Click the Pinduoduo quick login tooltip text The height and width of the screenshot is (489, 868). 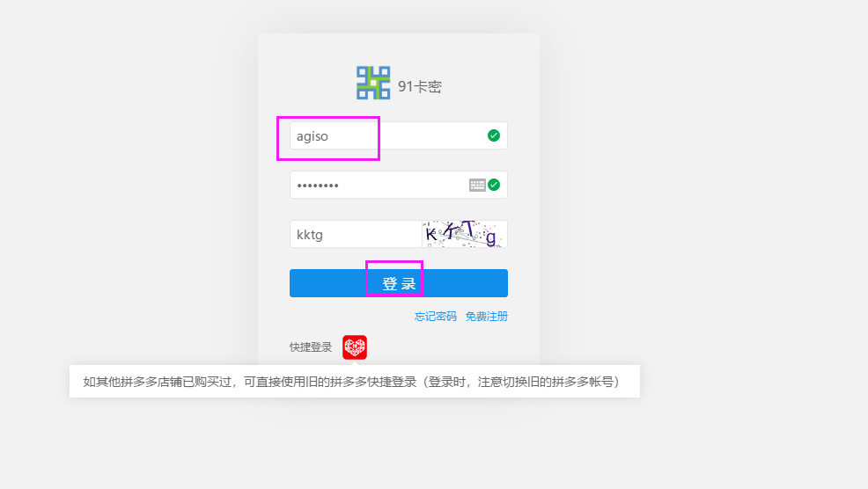tap(351, 382)
